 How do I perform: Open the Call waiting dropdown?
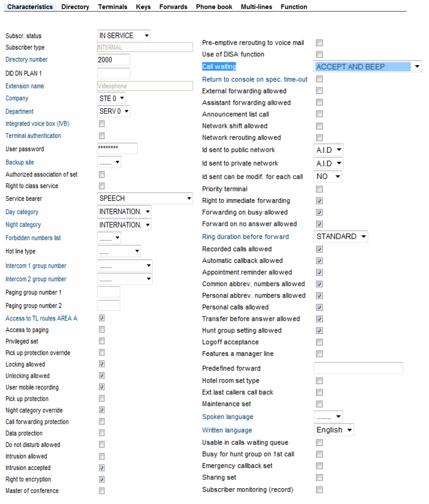[x=367, y=67]
